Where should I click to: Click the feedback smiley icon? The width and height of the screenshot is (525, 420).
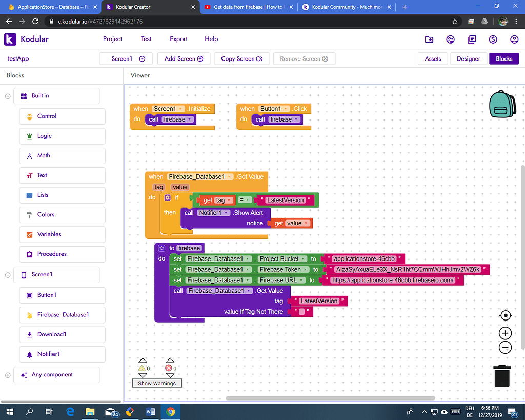(x=450, y=39)
